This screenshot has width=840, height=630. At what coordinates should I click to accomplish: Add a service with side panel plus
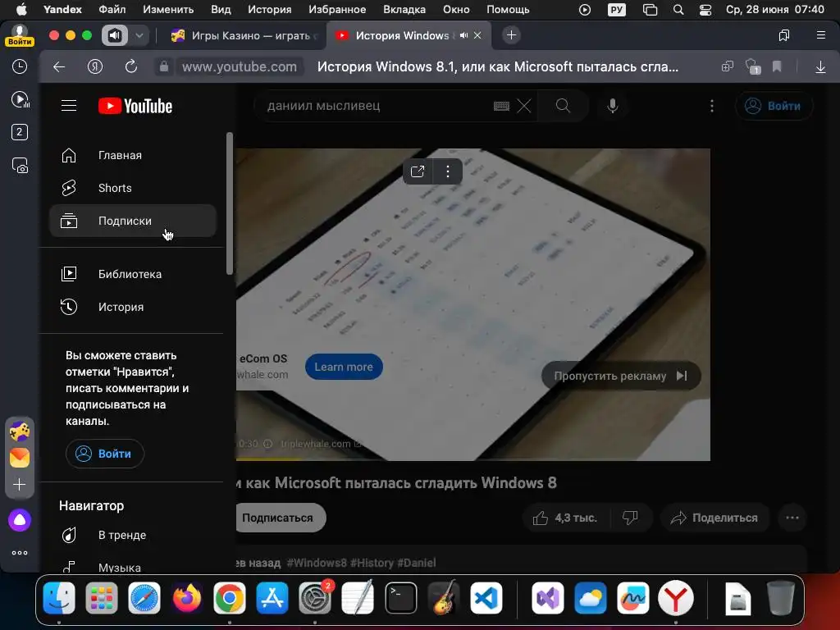[x=20, y=485]
